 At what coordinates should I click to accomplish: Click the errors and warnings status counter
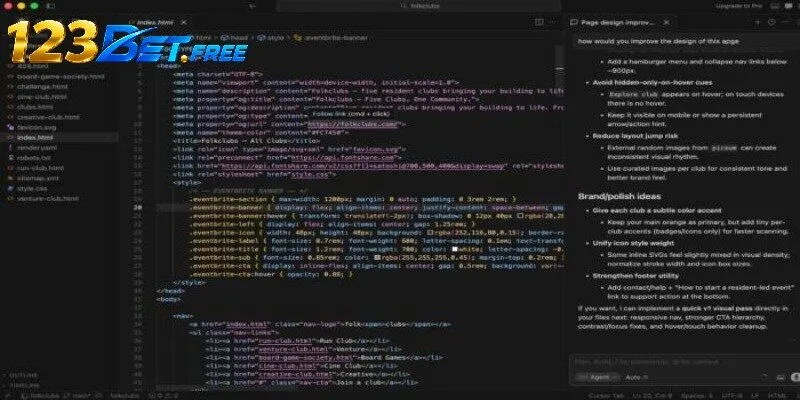click(x=164, y=396)
